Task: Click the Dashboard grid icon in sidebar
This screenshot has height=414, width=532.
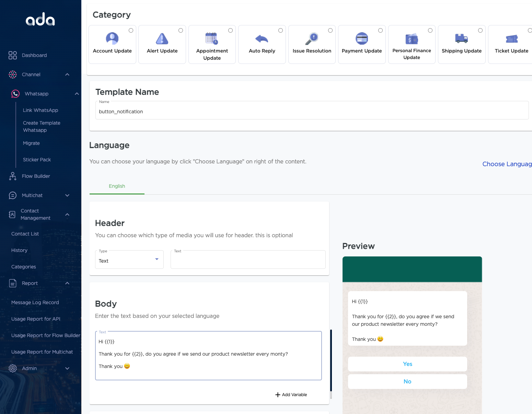Action: click(13, 55)
